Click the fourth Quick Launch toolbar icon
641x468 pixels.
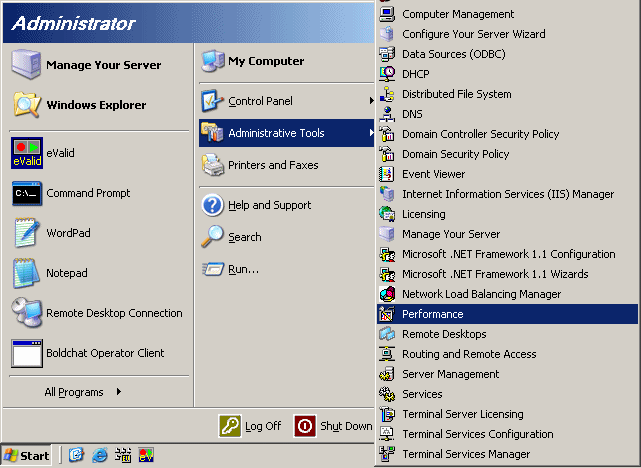click(x=146, y=455)
